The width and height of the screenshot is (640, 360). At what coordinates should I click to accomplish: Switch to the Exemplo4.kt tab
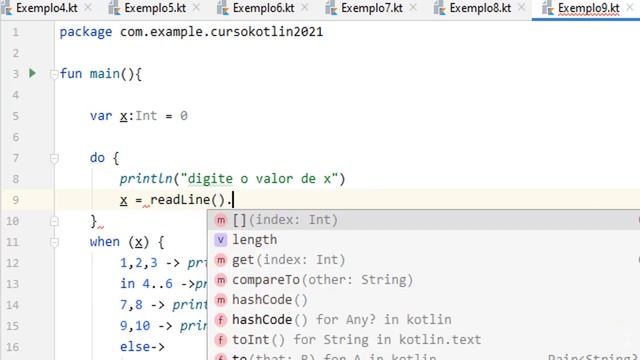pos(47,8)
